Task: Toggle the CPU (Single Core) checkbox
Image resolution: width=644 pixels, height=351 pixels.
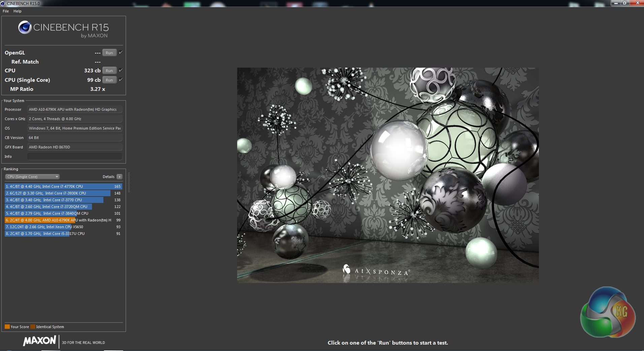Action: [x=121, y=80]
